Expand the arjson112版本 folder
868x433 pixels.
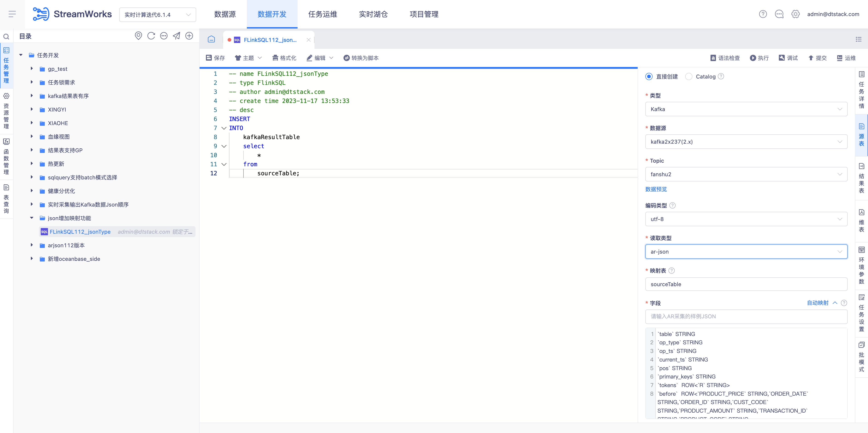(32, 245)
